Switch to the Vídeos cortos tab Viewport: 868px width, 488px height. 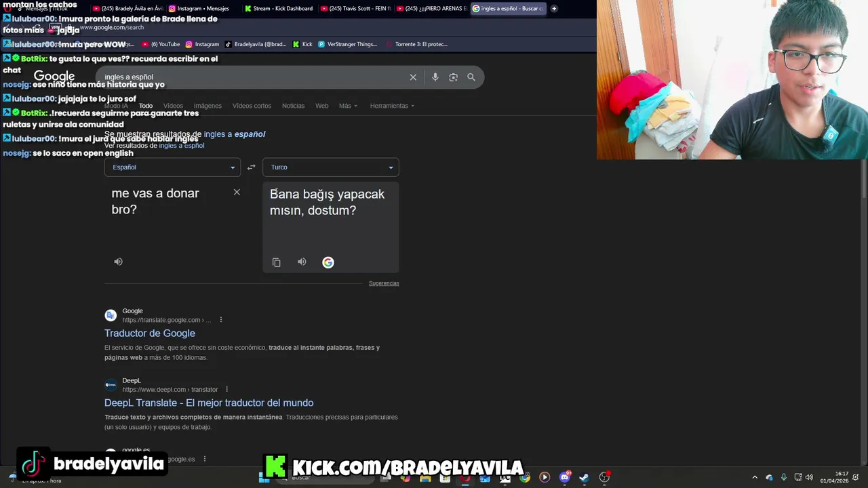[252, 106]
